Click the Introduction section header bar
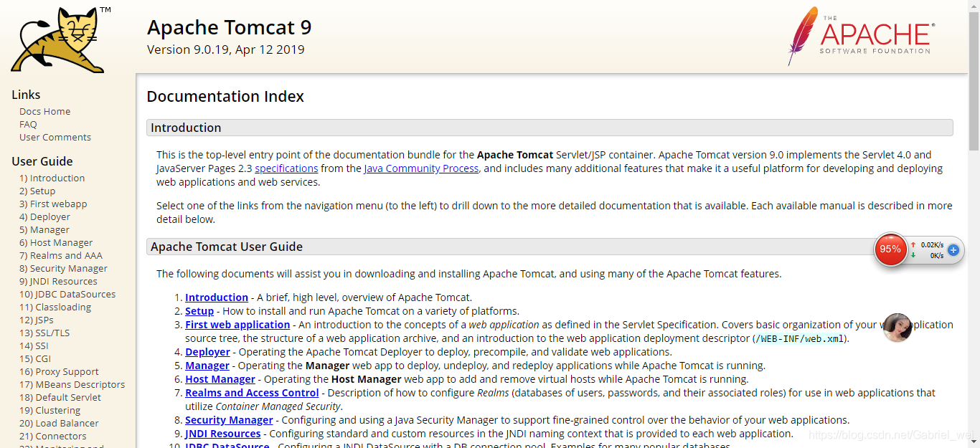Image resolution: width=980 pixels, height=448 pixels. (x=550, y=128)
